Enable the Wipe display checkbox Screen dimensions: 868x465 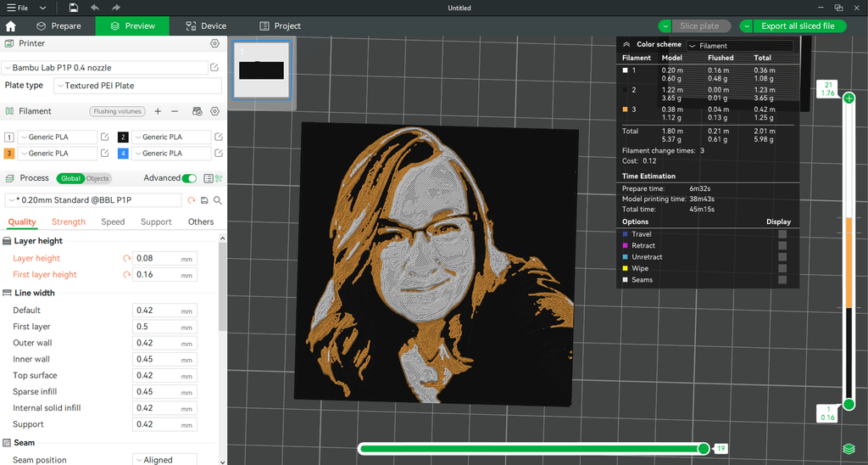(782, 268)
